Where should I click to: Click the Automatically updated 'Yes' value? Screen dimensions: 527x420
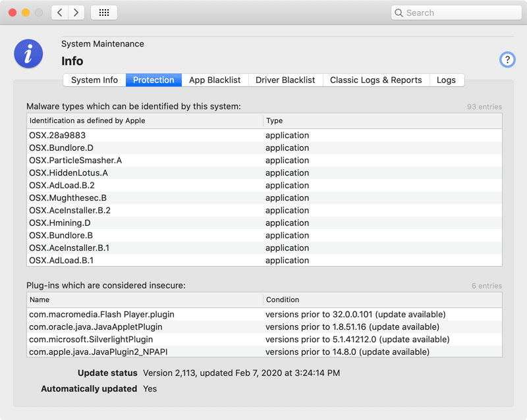tap(150, 389)
